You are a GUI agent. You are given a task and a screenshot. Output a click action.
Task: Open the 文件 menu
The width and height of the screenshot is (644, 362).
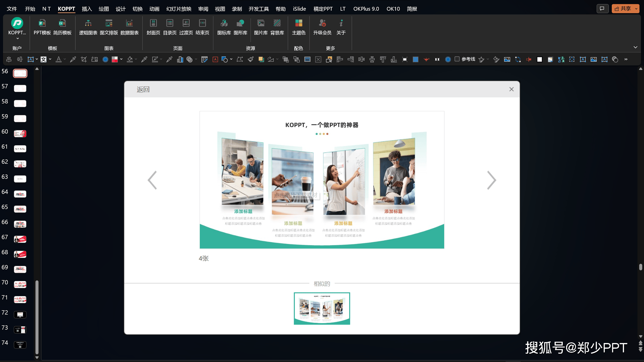coord(12,9)
